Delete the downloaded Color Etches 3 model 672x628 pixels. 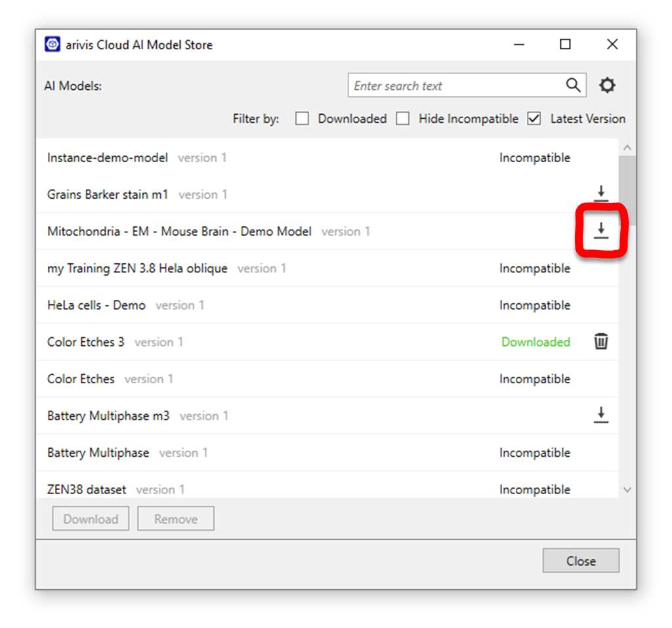click(601, 341)
